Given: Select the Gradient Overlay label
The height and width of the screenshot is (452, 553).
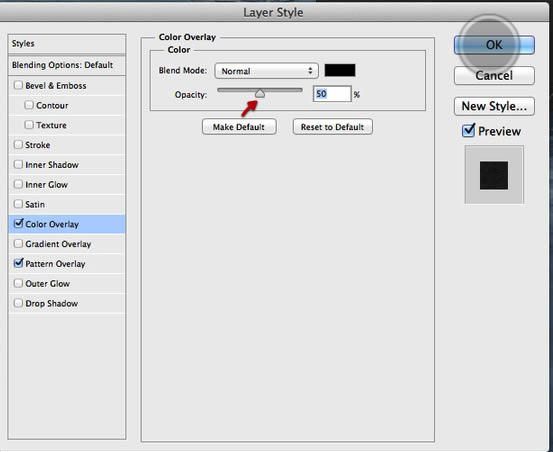Looking at the screenshot, I should [58, 244].
